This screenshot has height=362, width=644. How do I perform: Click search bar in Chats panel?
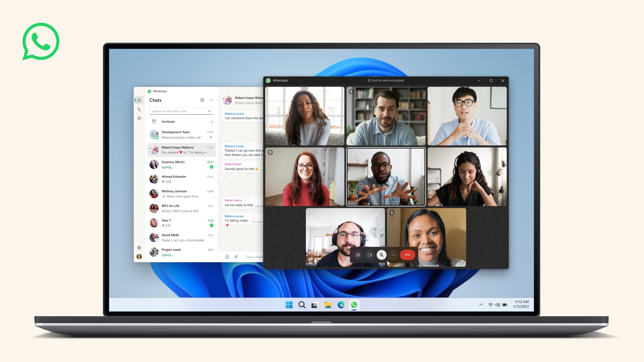point(181,111)
